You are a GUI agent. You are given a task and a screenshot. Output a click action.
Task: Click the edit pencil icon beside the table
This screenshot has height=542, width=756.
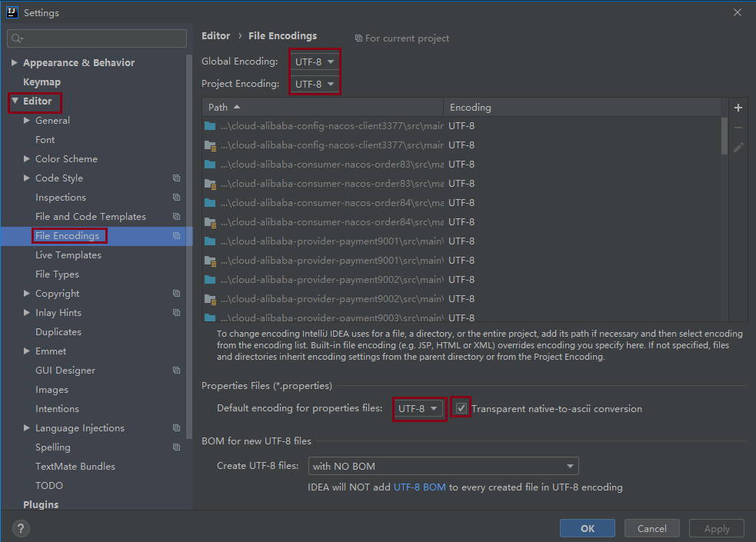click(738, 148)
